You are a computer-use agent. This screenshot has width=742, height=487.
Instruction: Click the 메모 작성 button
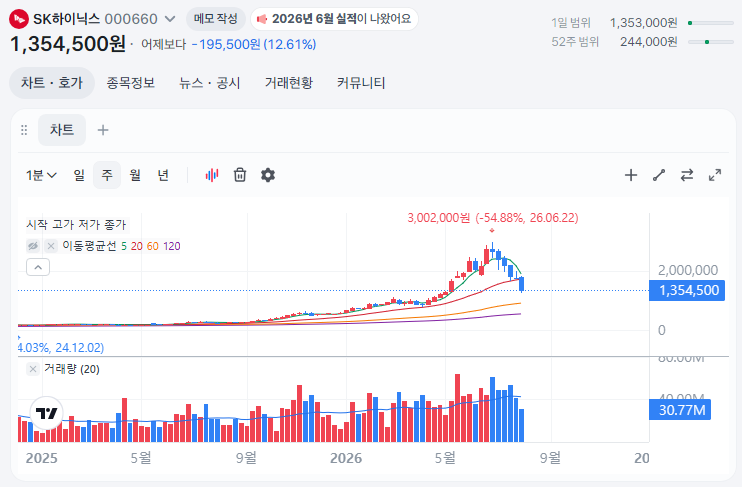(215, 19)
